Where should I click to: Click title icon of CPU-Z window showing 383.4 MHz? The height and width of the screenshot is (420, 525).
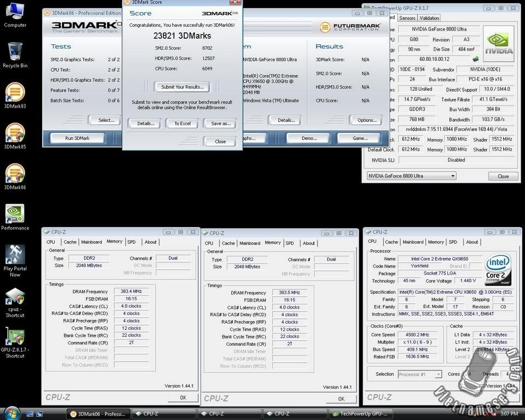point(47,232)
